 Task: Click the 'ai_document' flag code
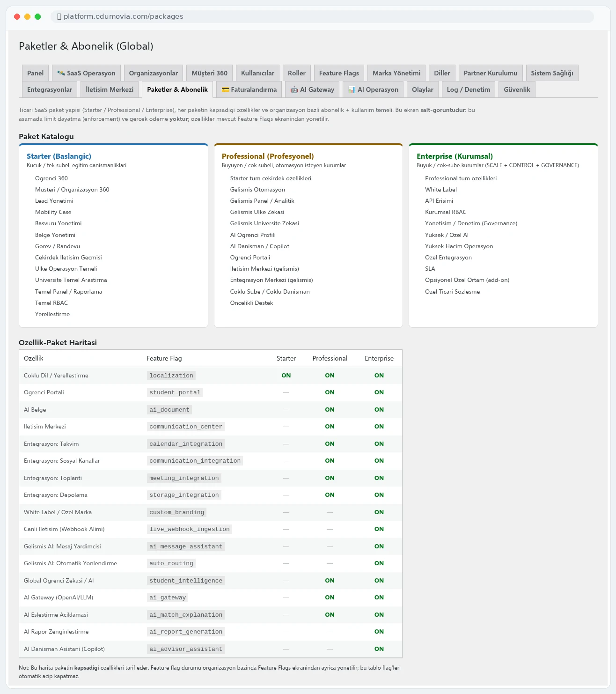point(169,410)
